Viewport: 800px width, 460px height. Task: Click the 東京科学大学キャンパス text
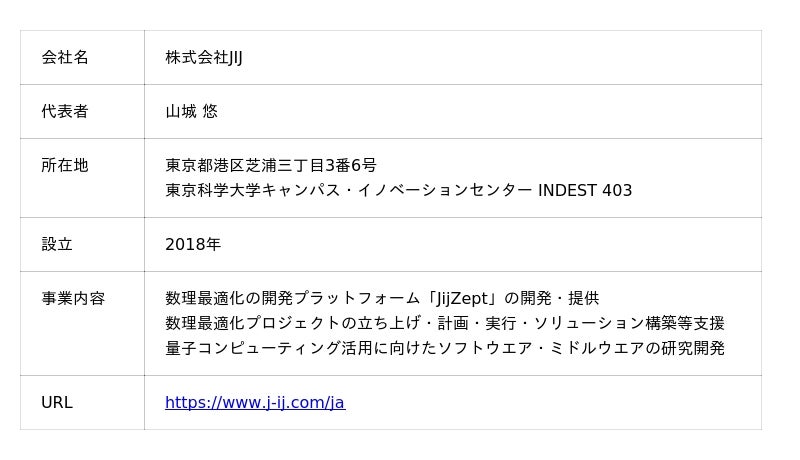pyautogui.click(x=253, y=191)
